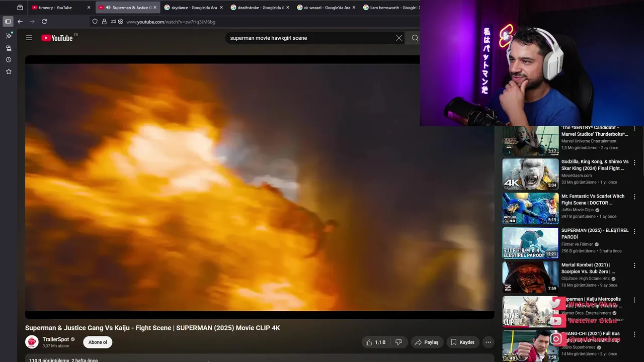Open Godzilla, King Kong & Shimo video thumbnail

pos(530,174)
